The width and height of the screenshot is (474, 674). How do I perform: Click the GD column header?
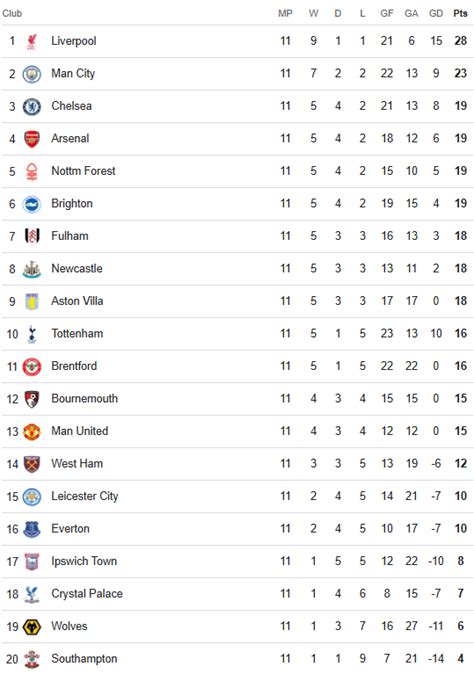pos(436,13)
